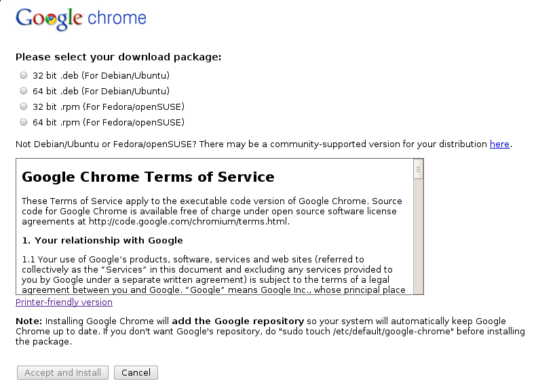Image resolution: width=538 pixels, height=392 pixels.
Task: Click the '64 bit .rpm (For Fedora/openSUSE)' label
Action: pyautogui.click(x=109, y=123)
